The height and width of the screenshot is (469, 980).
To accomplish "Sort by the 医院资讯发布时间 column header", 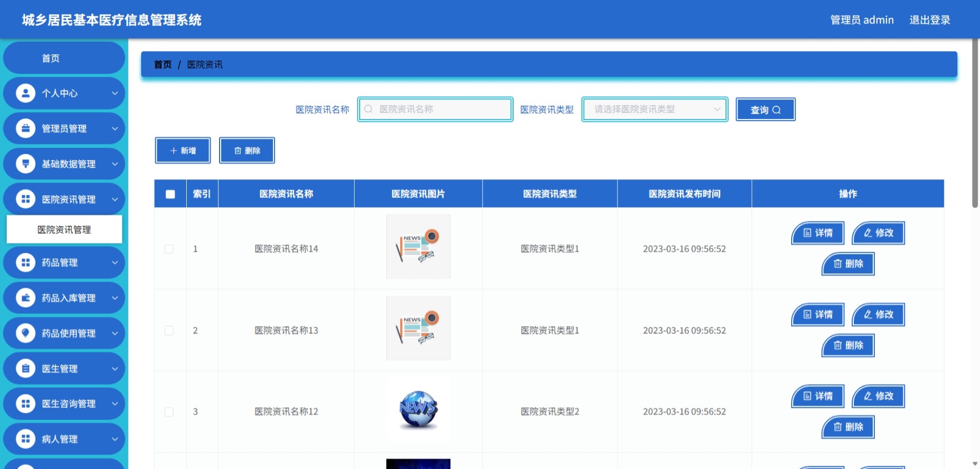I will point(684,194).
